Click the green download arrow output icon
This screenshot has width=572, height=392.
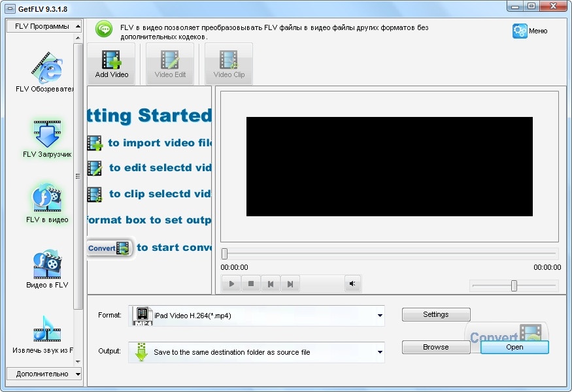[x=141, y=352]
